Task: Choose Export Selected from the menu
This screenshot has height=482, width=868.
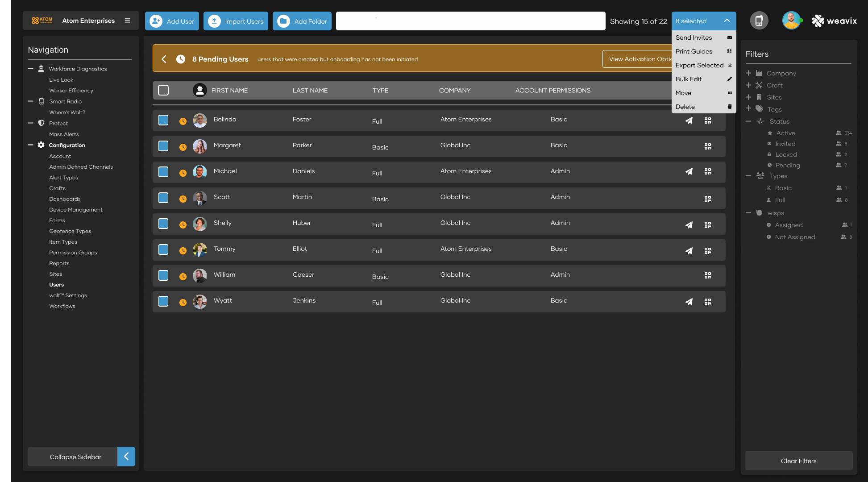Action: click(703, 65)
